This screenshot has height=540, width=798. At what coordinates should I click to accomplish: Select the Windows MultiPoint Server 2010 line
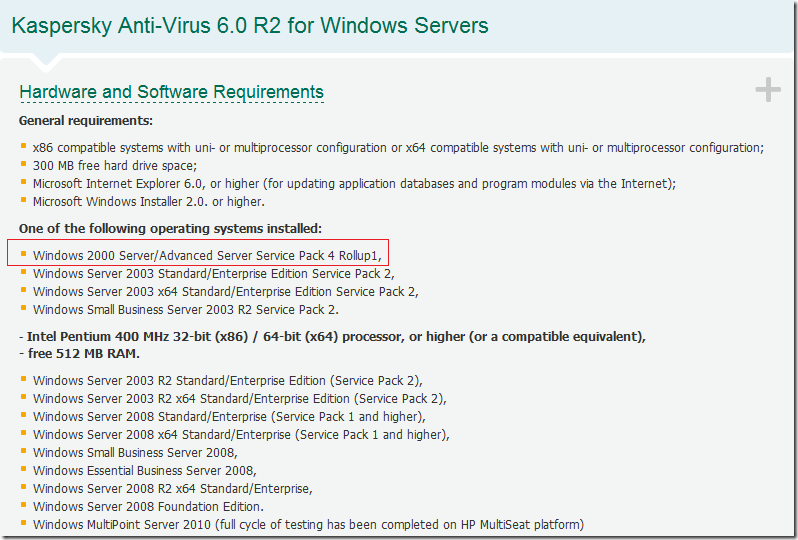(x=308, y=525)
